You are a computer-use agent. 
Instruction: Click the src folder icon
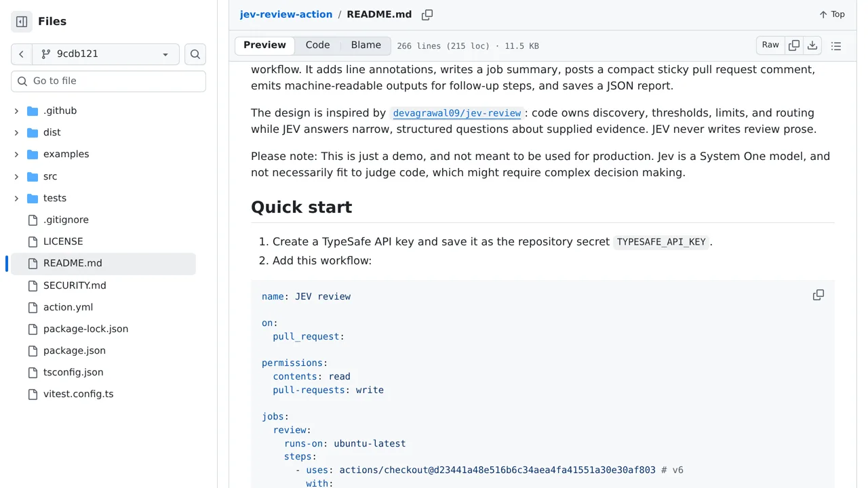tap(33, 176)
